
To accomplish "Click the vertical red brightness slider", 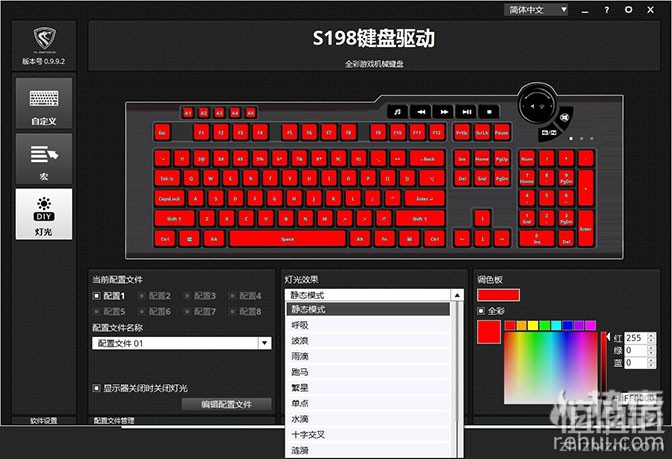I will point(603,368).
